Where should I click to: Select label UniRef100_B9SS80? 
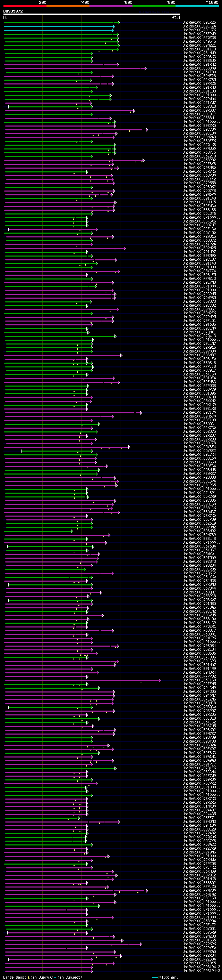coord(199,129)
